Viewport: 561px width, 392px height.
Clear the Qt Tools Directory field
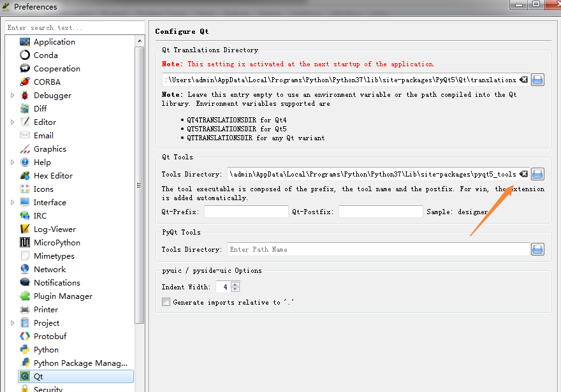coord(523,174)
